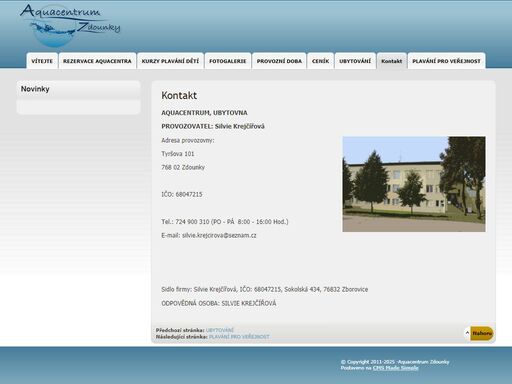The width and height of the screenshot is (512, 384).
Task: Open PLAVÁNÍ PRO VEŘEJNOST tab
Action: 446,61
